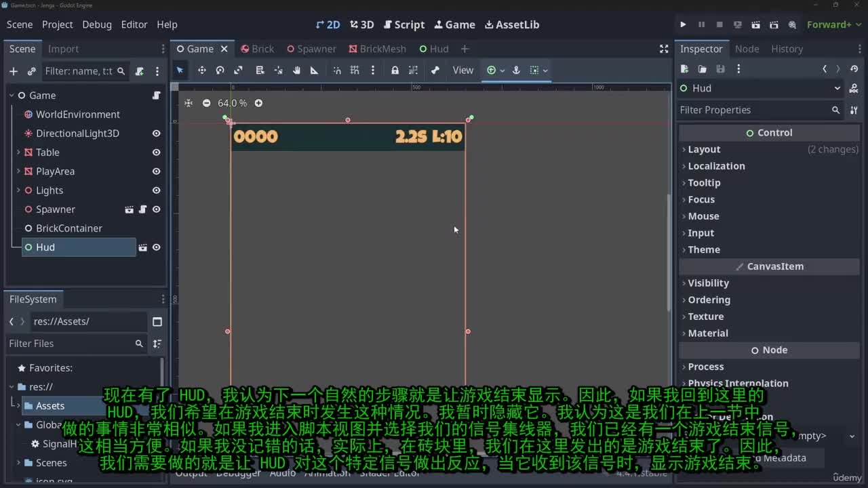Screen dimensions: 868x488
Task: Open object history clock icon
Action: (854, 69)
